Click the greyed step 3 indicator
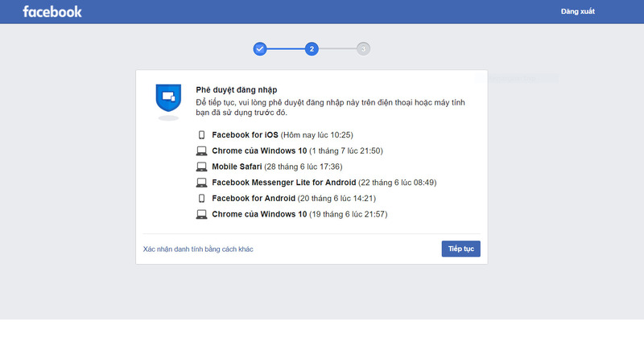This screenshot has height=350, width=644. [x=363, y=49]
